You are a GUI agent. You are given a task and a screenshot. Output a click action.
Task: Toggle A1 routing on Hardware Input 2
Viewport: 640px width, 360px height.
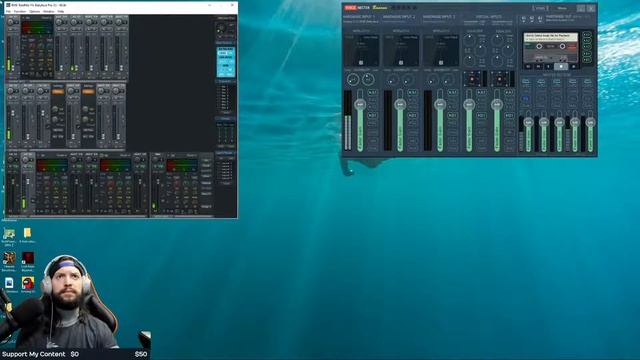coord(412,93)
